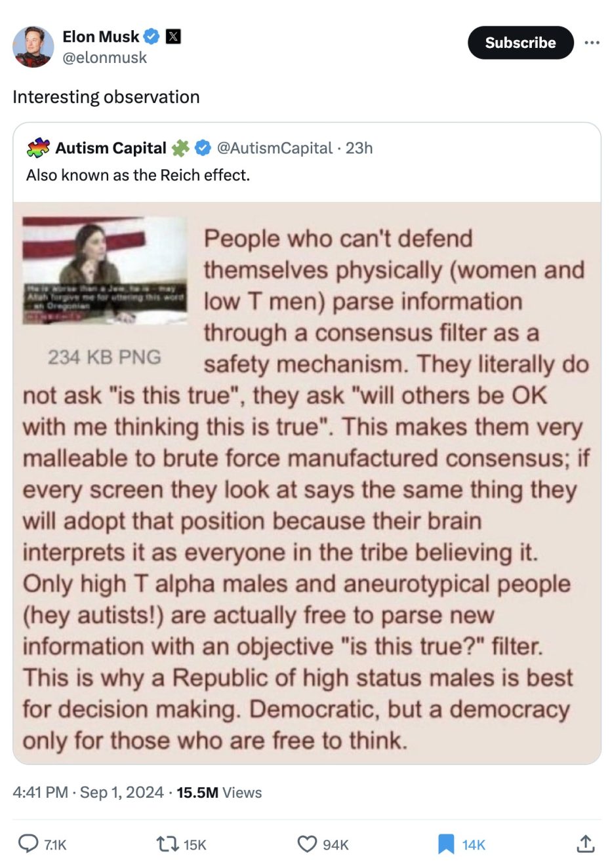Open the more options three-dot menu
Image resolution: width=610 pixels, height=868 pixels.
pyautogui.click(x=592, y=43)
